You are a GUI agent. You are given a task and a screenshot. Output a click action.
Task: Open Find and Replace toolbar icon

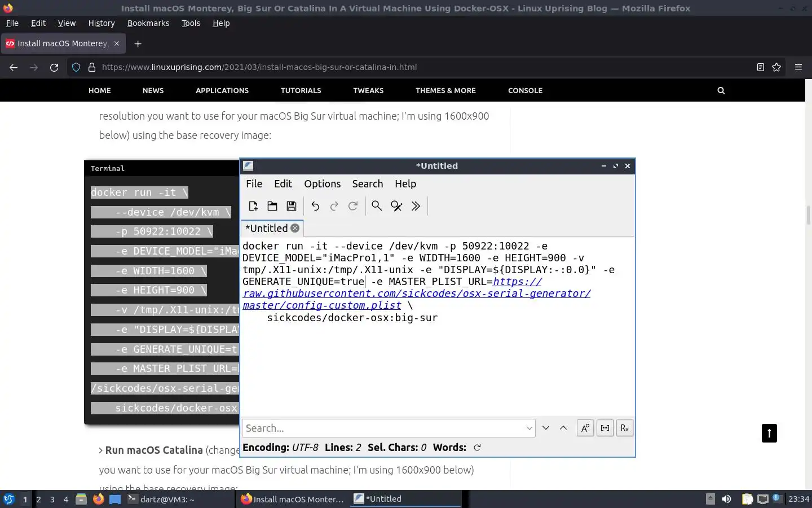[x=396, y=206]
